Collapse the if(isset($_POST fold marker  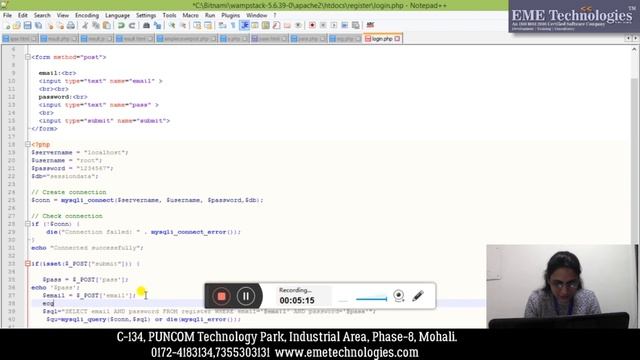point(28,264)
